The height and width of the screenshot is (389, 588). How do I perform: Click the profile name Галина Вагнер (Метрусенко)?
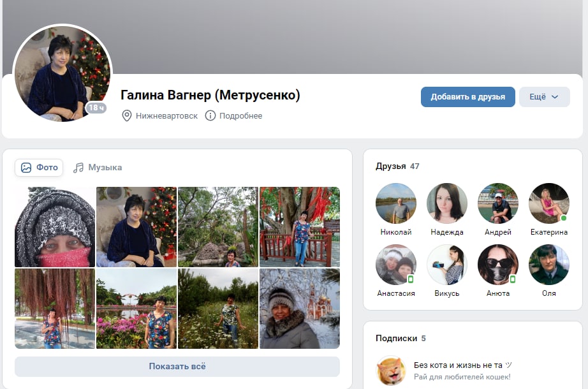tap(210, 95)
